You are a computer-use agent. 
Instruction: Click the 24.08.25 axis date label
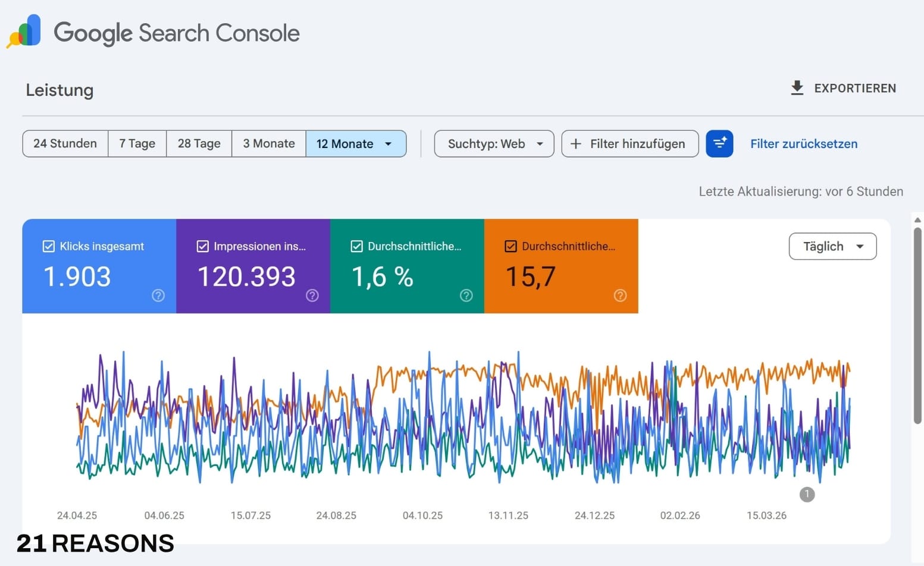pyautogui.click(x=336, y=515)
